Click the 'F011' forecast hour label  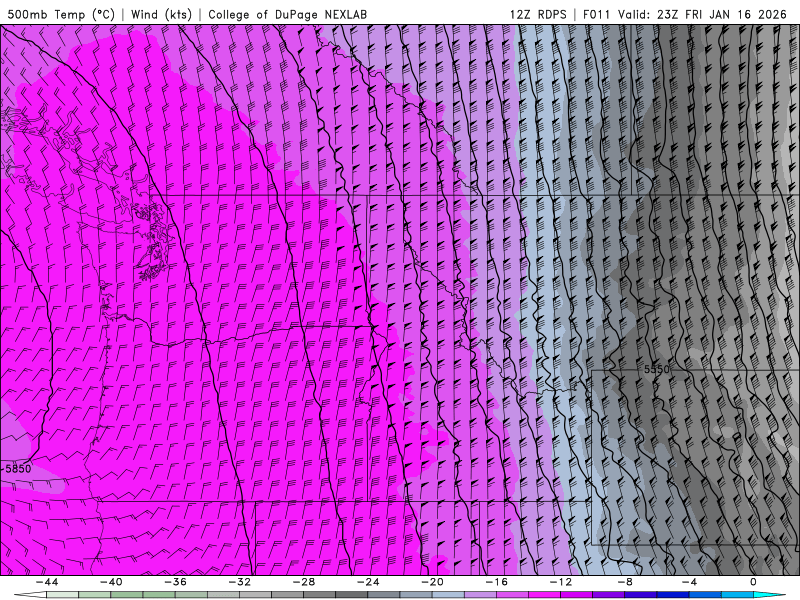596,14
